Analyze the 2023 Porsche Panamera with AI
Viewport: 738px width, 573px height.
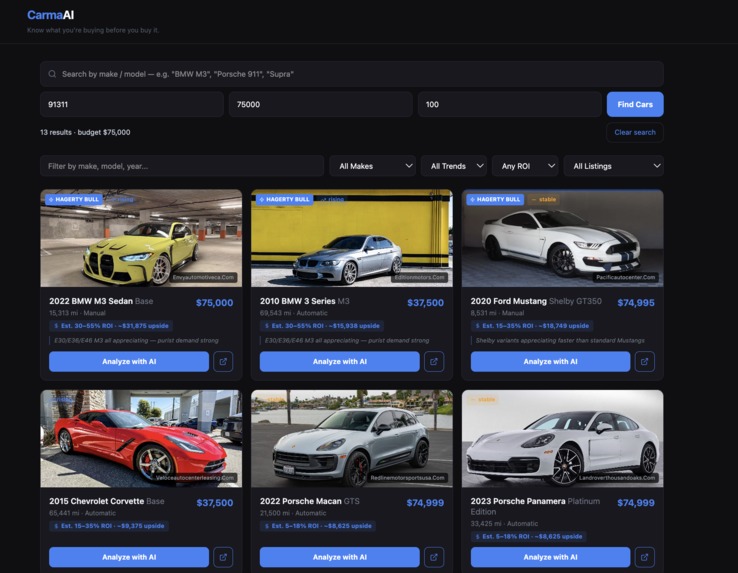(551, 557)
